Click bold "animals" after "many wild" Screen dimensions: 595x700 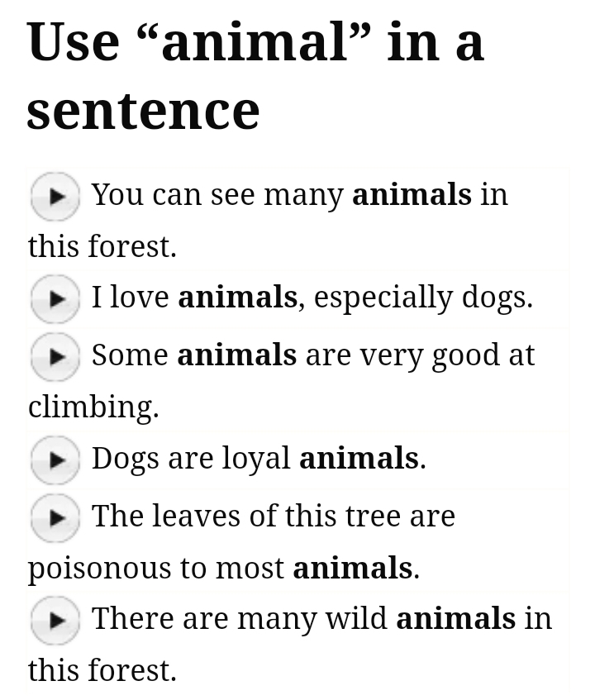(x=455, y=618)
